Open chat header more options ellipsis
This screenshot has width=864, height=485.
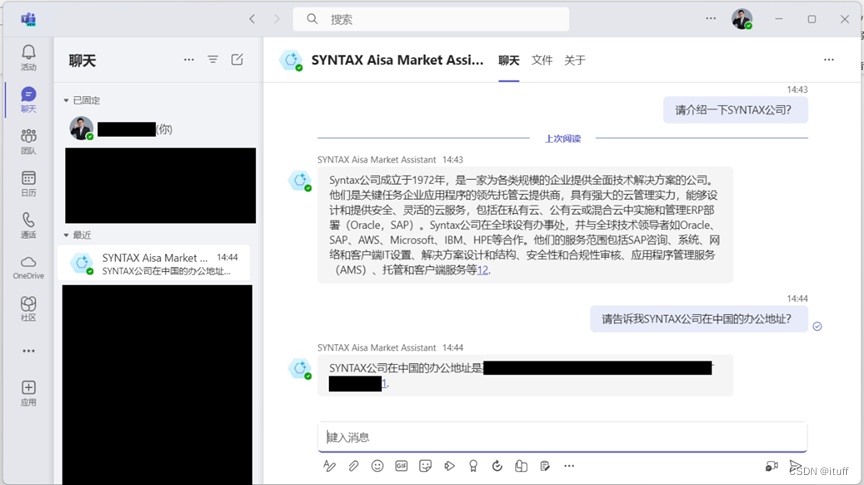(829, 60)
